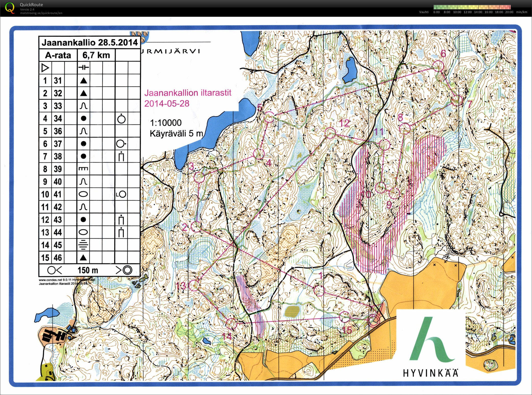This screenshot has height=395, width=532.
Task: Click control circle 7 on the map
Action: tap(457, 100)
